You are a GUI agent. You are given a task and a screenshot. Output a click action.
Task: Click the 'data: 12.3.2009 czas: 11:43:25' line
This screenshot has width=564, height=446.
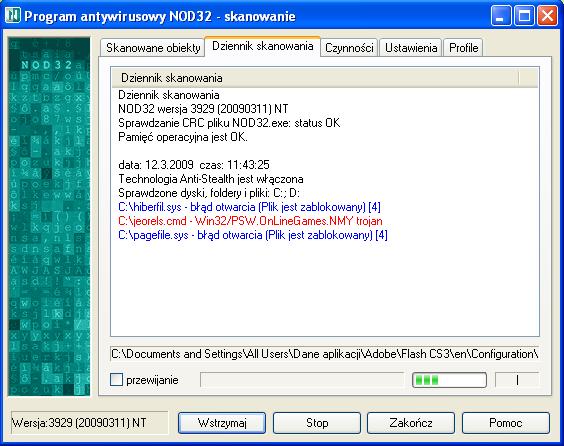(194, 165)
